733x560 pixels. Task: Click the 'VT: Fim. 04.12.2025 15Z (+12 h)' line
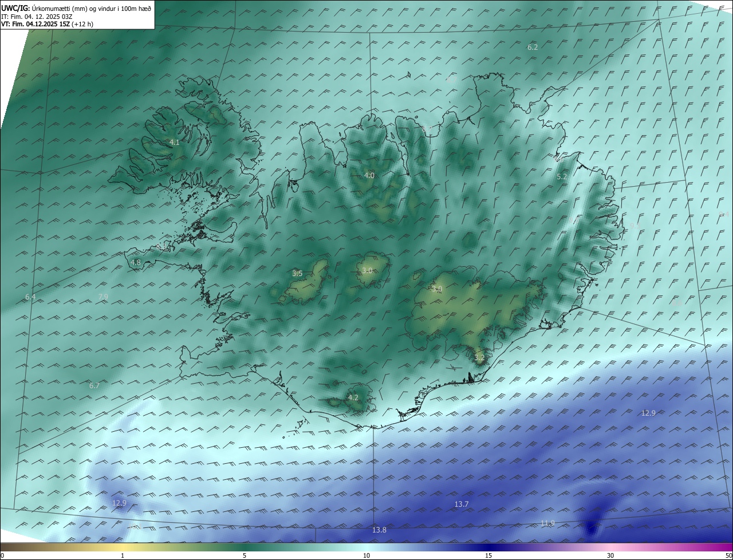pos(47,24)
